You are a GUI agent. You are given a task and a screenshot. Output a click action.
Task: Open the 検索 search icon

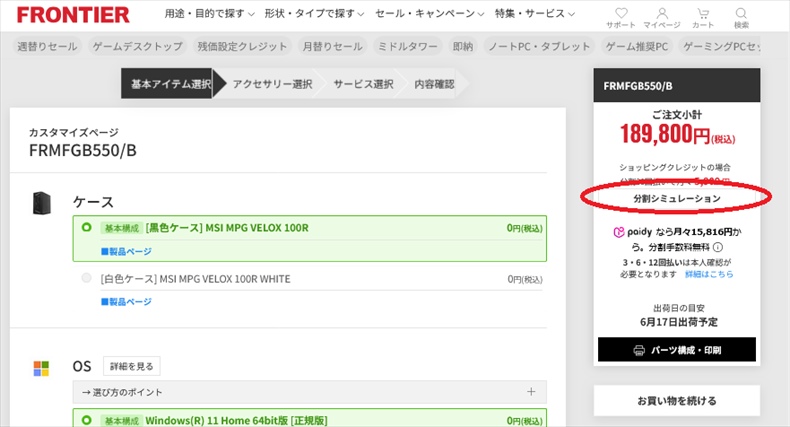coord(741,13)
